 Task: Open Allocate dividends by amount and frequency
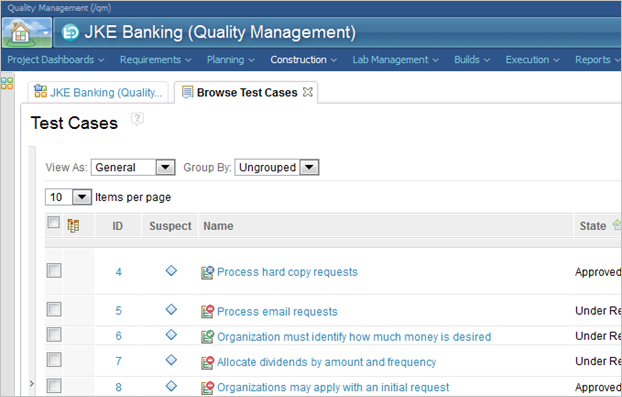click(x=326, y=362)
